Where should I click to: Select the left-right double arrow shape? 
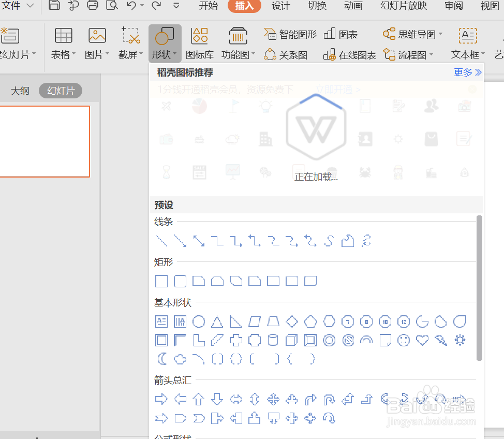tap(236, 400)
